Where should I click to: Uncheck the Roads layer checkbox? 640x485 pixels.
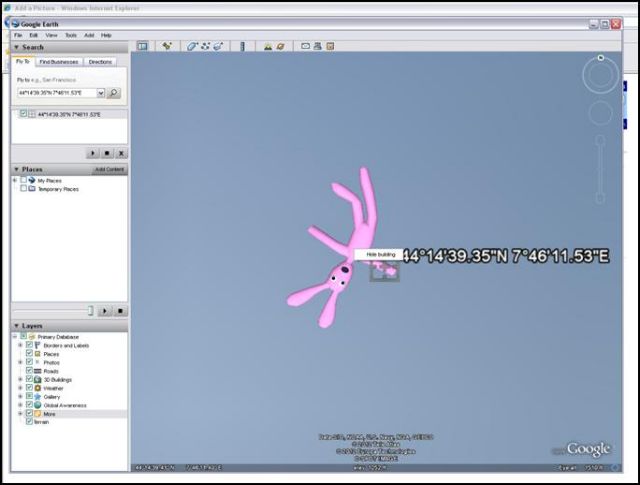(29, 371)
